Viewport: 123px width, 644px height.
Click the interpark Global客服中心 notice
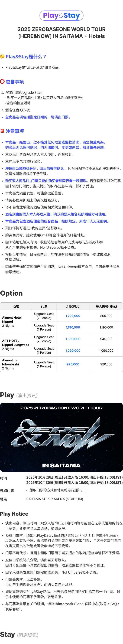[x=63, y=606]
